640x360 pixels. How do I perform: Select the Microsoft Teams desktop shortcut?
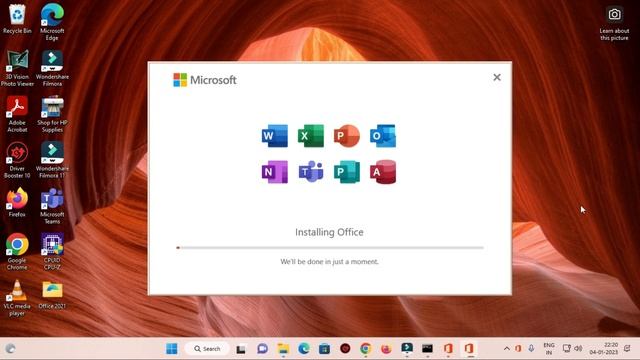52,206
